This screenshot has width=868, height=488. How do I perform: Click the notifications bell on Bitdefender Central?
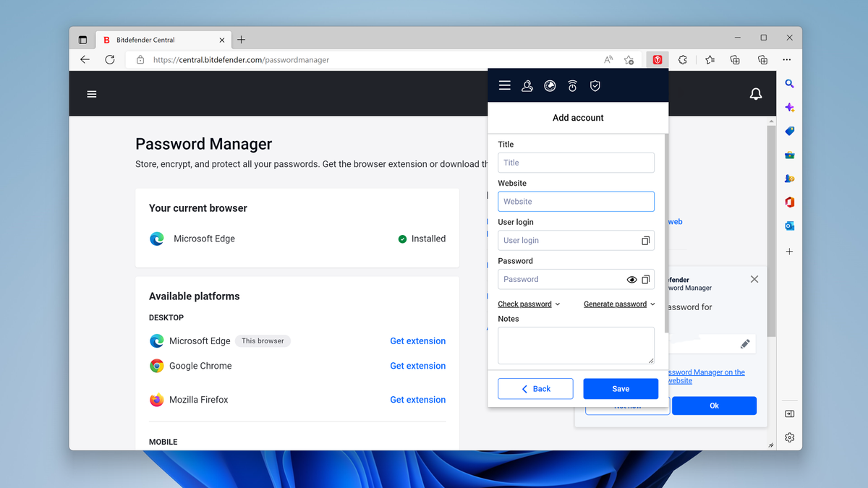[x=756, y=94]
